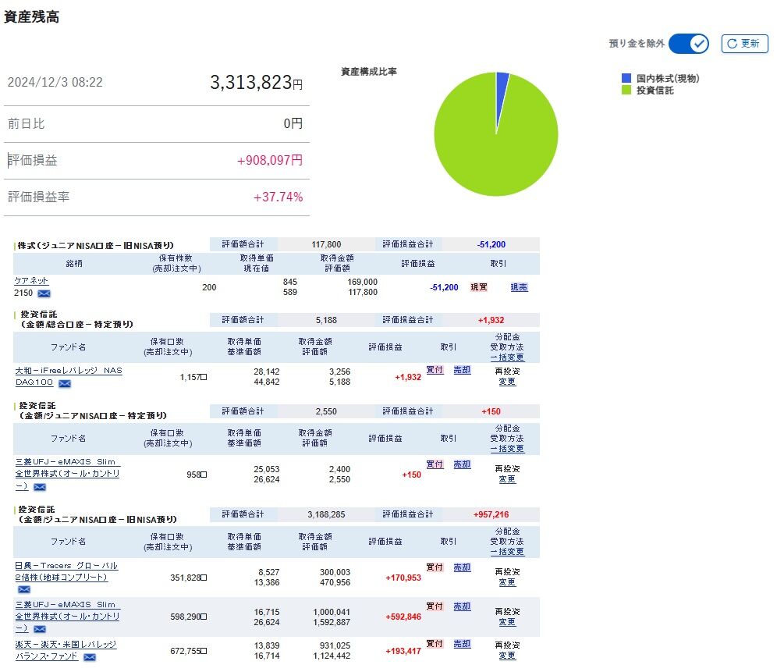Open 日興-Tracers グローバル2倍株 fund link
784x672 pixels.
66,571
